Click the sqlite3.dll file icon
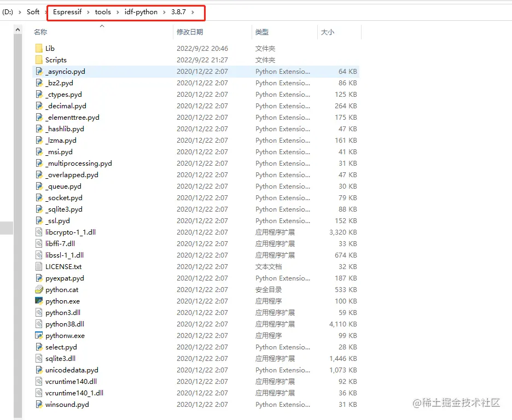 pyautogui.click(x=39, y=358)
